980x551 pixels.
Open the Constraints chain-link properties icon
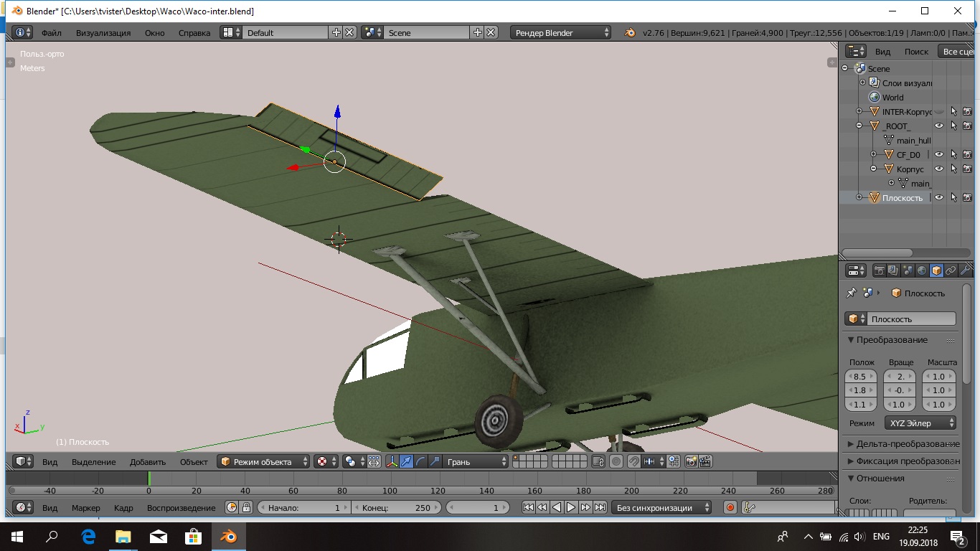click(951, 270)
